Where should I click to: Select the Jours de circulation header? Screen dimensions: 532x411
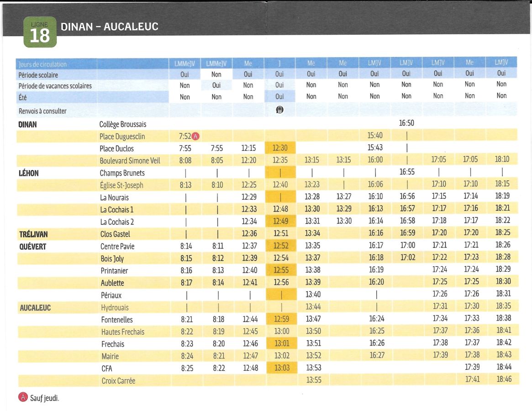tap(43, 64)
